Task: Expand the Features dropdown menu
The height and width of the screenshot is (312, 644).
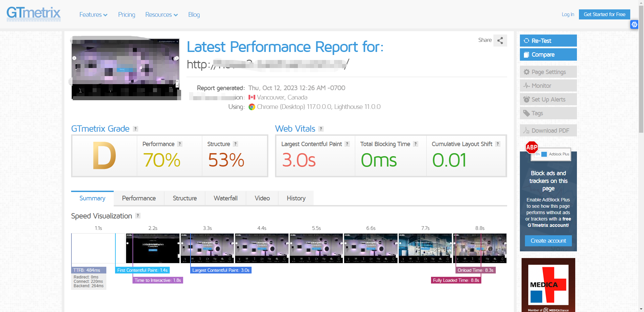Action: pyautogui.click(x=93, y=15)
